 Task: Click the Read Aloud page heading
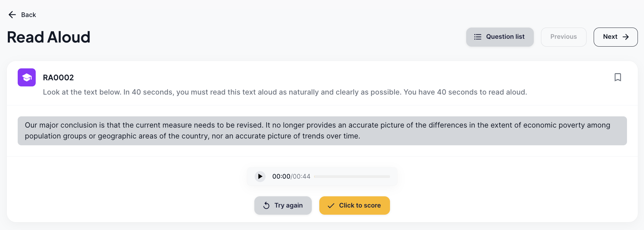pyautogui.click(x=49, y=37)
